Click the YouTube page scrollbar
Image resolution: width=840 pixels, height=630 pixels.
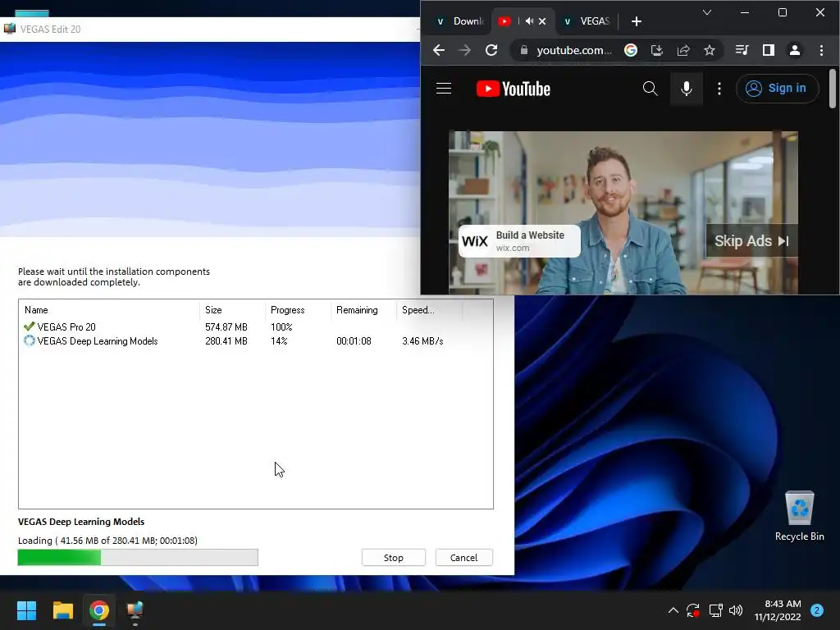832,89
